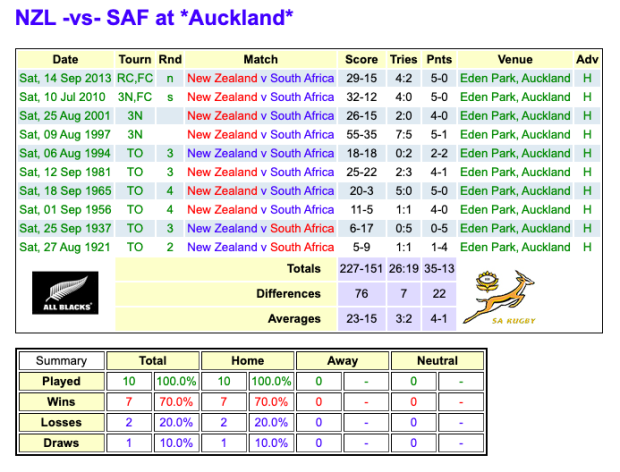The width and height of the screenshot is (620, 472).
Task: Click the 23-15 average score value
Action: coord(361,319)
